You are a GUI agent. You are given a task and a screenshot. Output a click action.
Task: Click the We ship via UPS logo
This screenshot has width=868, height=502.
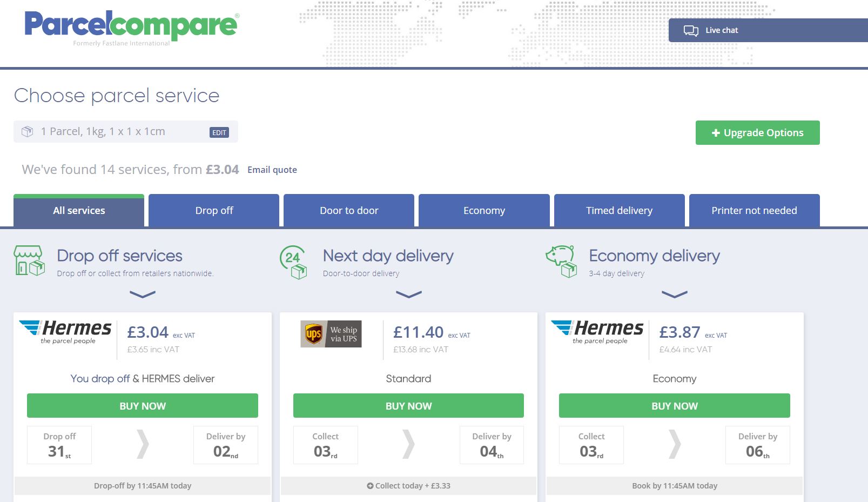tap(331, 334)
